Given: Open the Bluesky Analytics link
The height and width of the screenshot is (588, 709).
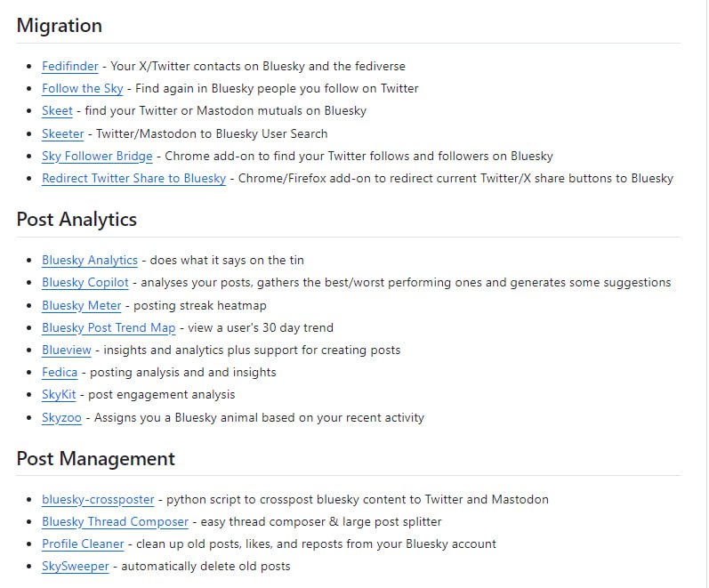Looking at the screenshot, I should pyautogui.click(x=89, y=260).
